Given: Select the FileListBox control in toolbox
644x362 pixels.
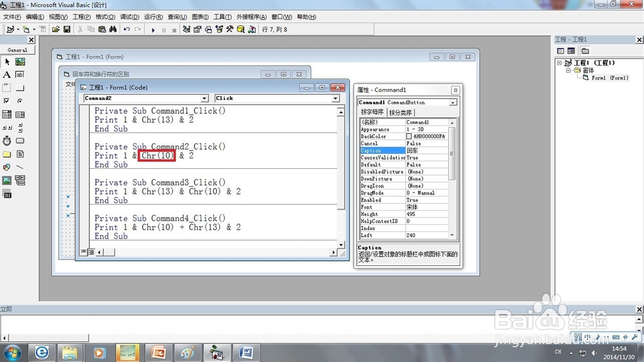Looking at the screenshot, I should click(x=20, y=154).
